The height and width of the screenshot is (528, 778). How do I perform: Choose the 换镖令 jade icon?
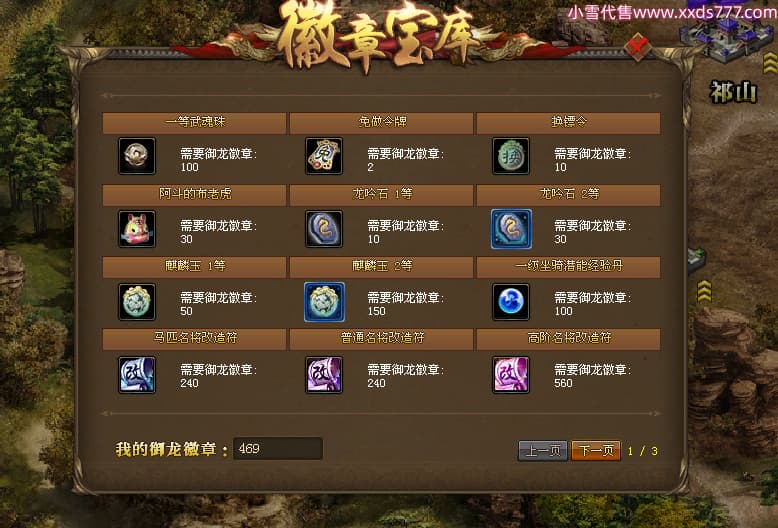(x=511, y=156)
